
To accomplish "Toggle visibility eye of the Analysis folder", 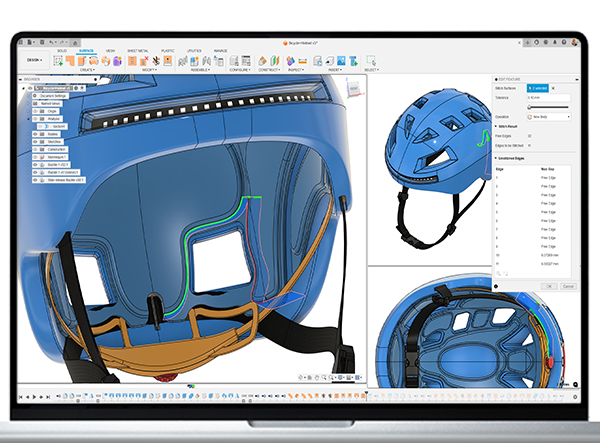I will (x=35, y=119).
